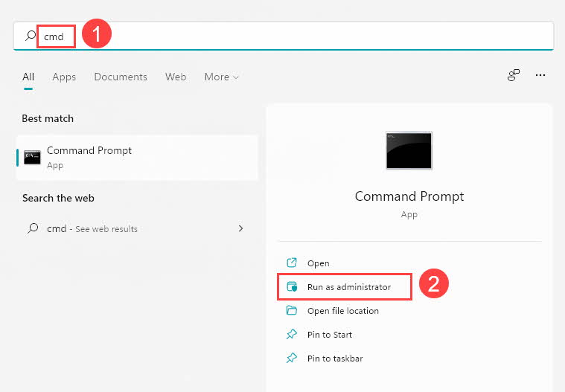Expand the More filters dropdown
565x392 pixels.
[x=221, y=77]
